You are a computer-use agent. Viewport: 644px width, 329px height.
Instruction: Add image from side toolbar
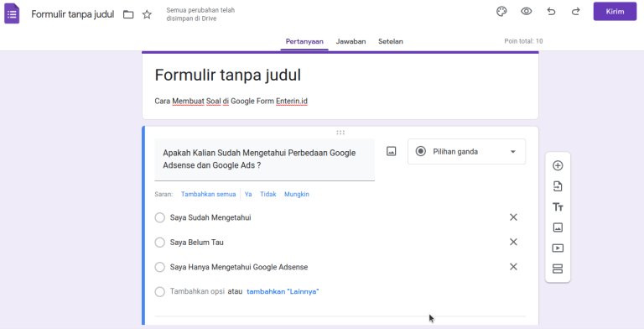tap(558, 227)
